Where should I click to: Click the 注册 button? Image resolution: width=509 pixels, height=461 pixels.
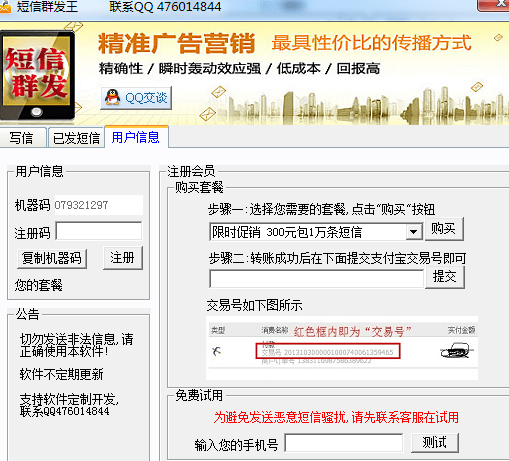[x=123, y=258]
